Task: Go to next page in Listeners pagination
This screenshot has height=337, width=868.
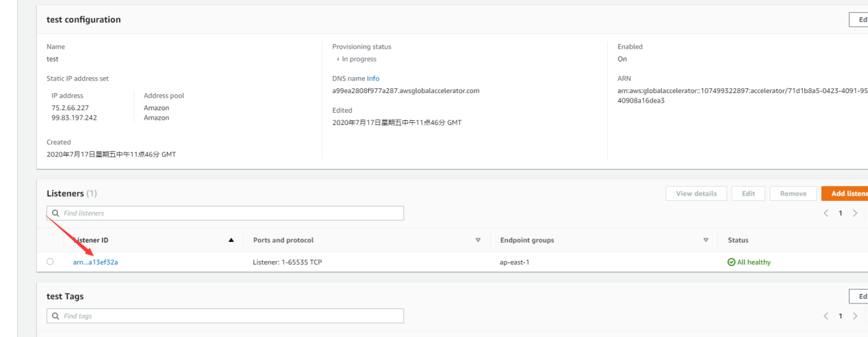Action: tap(854, 213)
